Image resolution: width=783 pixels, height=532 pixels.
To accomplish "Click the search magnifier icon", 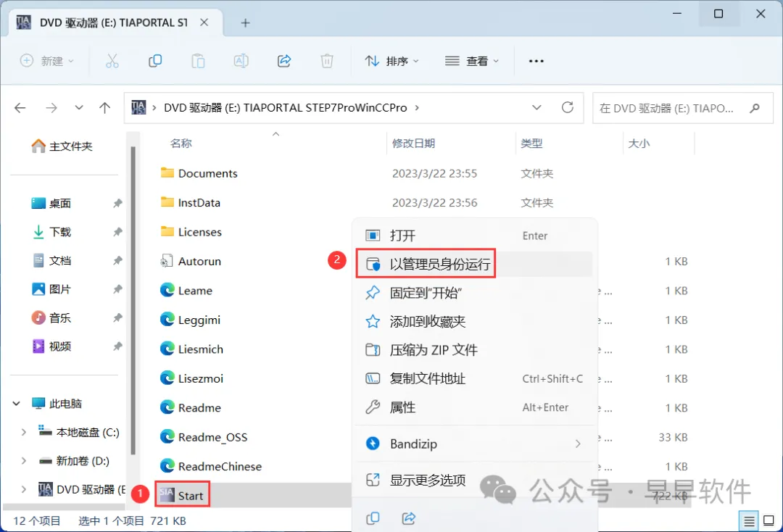I will point(755,108).
